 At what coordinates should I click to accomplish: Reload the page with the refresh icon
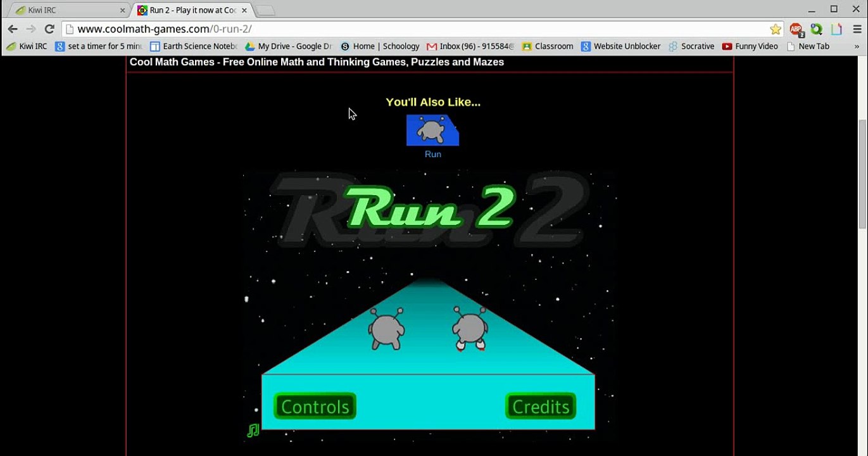(49, 29)
